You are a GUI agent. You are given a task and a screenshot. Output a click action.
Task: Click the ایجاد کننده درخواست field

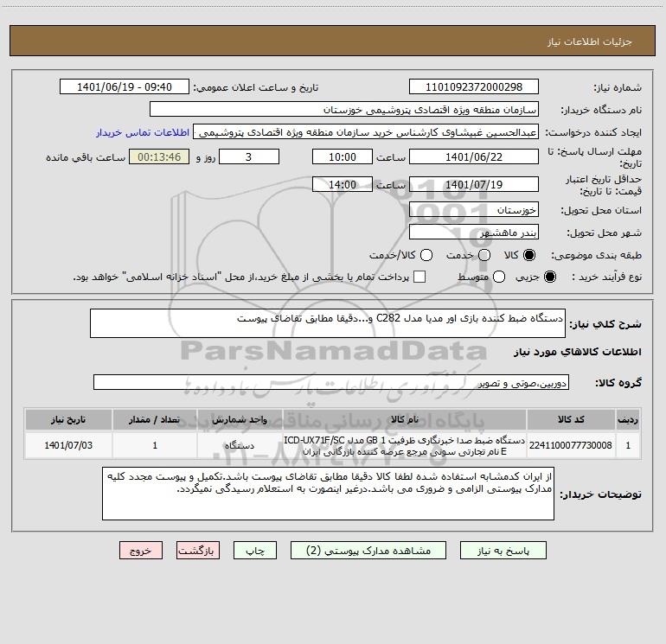366,131
